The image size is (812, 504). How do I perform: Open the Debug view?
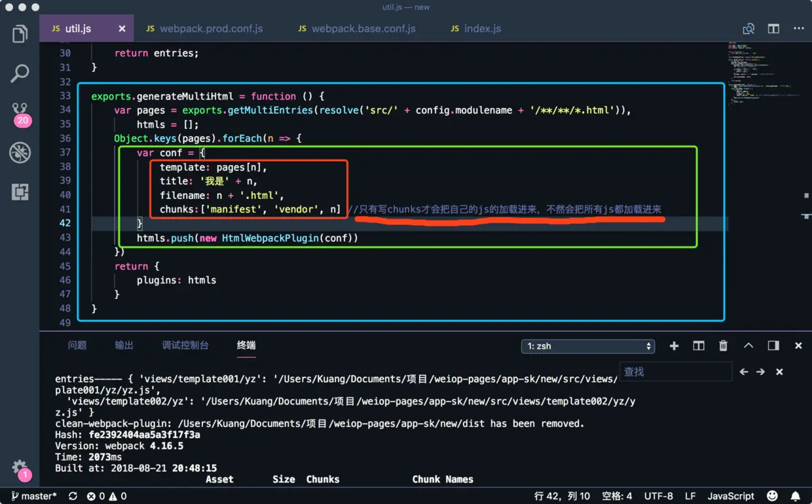click(20, 153)
